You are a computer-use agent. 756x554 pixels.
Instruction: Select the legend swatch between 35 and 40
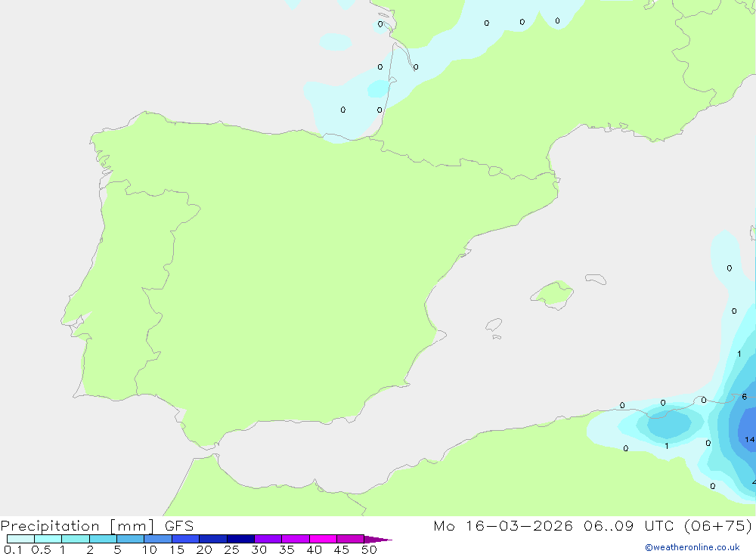(295, 539)
